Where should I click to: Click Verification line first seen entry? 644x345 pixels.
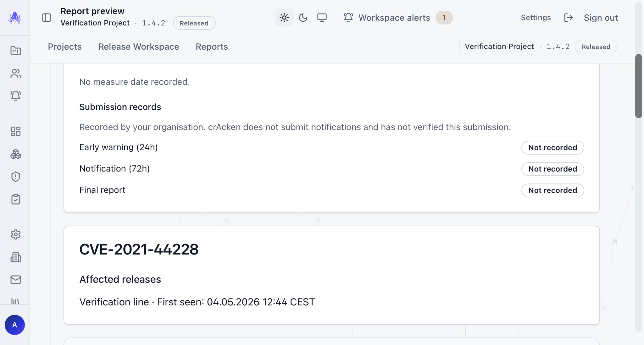pyautogui.click(x=197, y=302)
